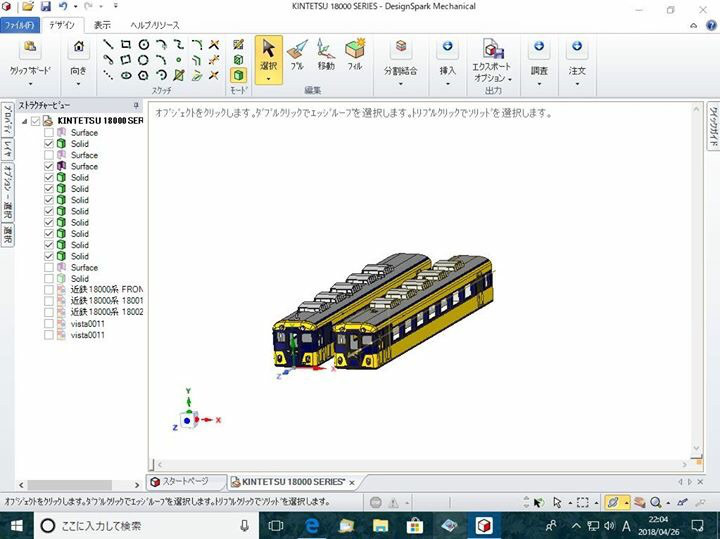Open Microsoft Edge from the taskbar
The height and width of the screenshot is (539, 720).
click(x=312, y=526)
